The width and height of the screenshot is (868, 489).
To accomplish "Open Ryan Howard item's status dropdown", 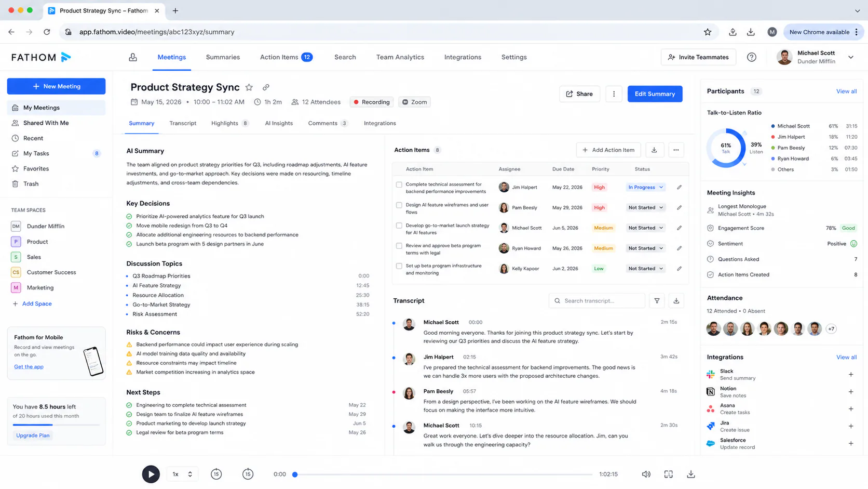I will click(x=646, y=248).
